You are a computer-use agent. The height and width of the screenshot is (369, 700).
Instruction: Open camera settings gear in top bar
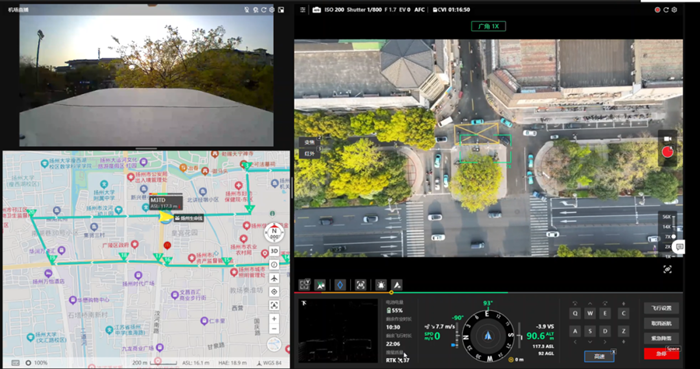(x=674, y=10)
